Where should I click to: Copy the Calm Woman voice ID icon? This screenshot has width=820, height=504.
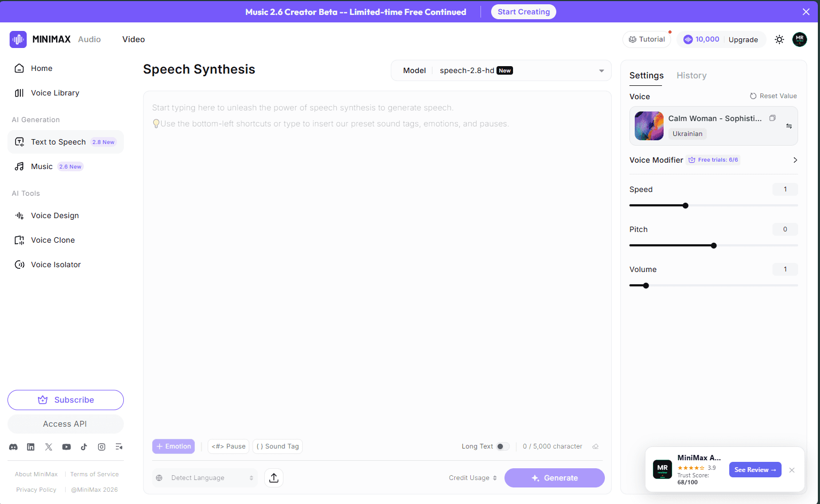pos(772,118)
